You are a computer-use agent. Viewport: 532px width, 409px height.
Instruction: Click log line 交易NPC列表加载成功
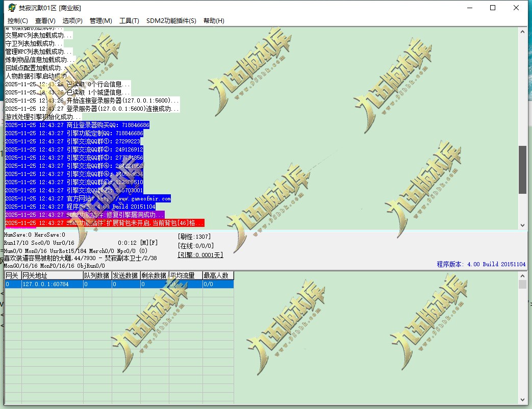point(39,35)
